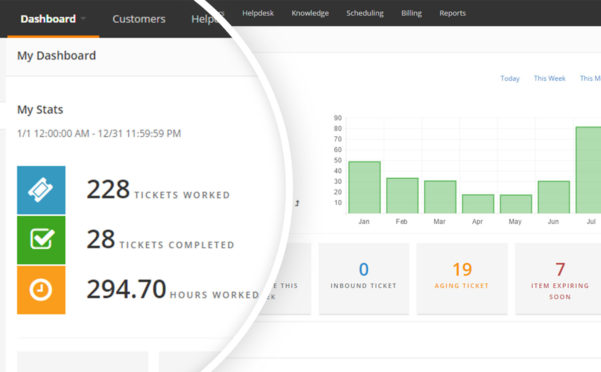This screenshot has height=372, width=601.
Task: Open the Scheduling menu
Action: click(365, 13)
